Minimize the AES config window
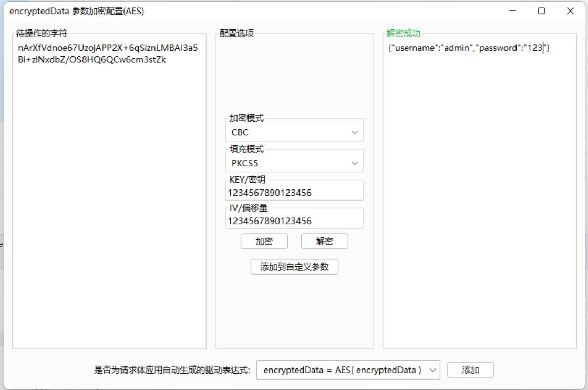Image resolution: width=588 pixels, height=390 pixels. [x=513, y=11]
